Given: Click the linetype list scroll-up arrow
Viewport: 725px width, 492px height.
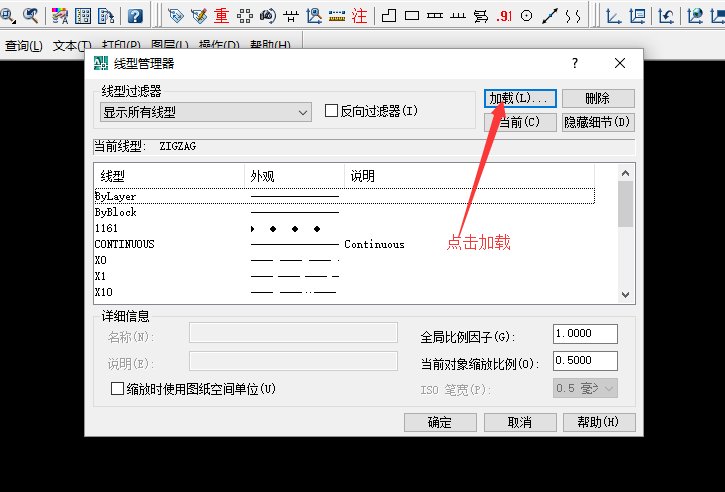Looking at the screenshot, I should [x=626, y=173].
